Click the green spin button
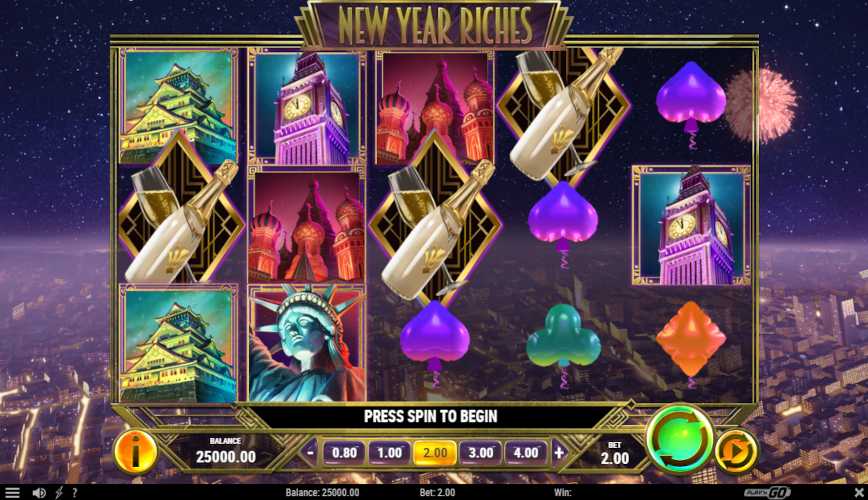This screenshot has height=500, width=868. click(x=680, y=440)
